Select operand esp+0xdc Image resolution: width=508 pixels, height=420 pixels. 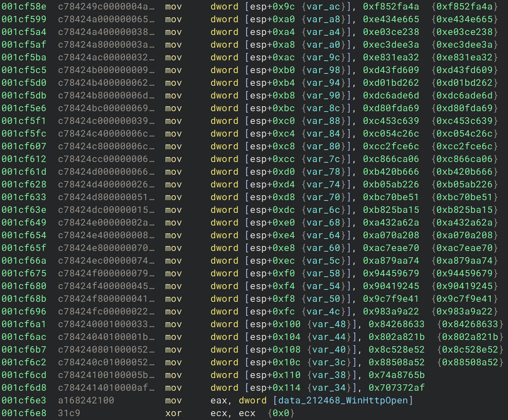[x=272, y=210]
